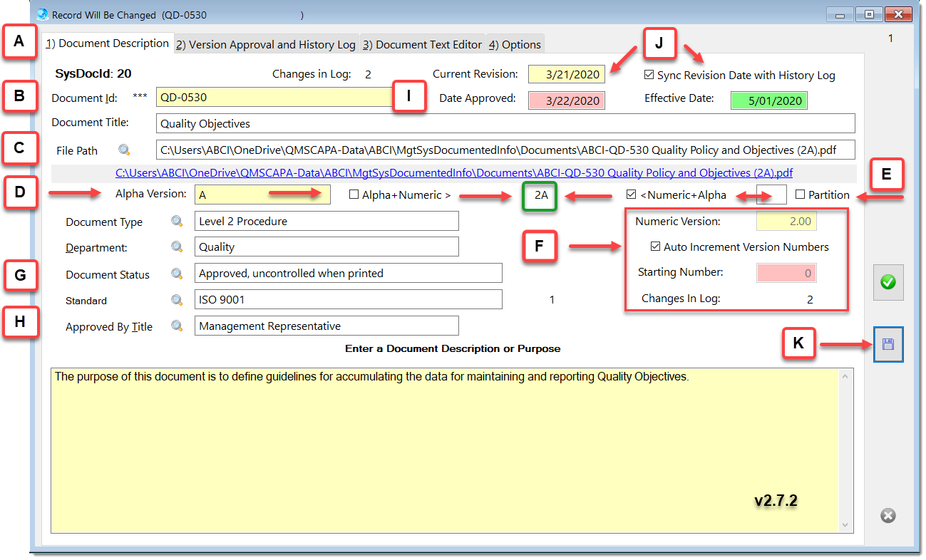Click the description box scrollbar down arrow
Viewport: 926px width, 560px height.
(846, 525)
